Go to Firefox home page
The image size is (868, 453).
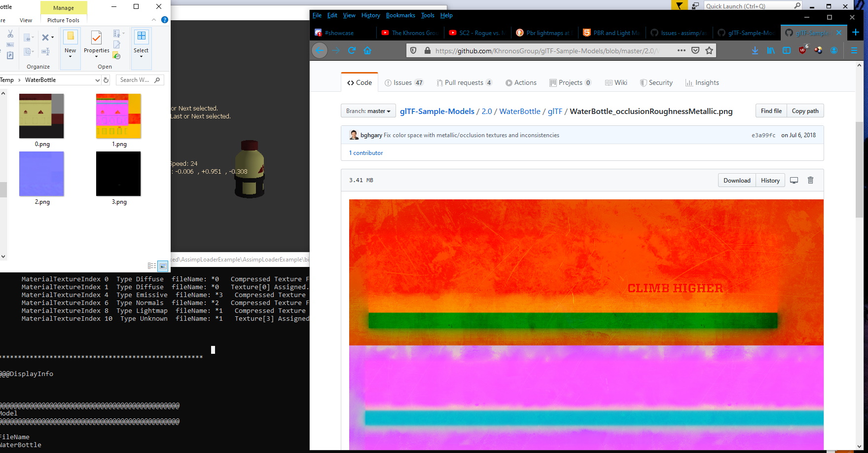[x=367, y=50]
